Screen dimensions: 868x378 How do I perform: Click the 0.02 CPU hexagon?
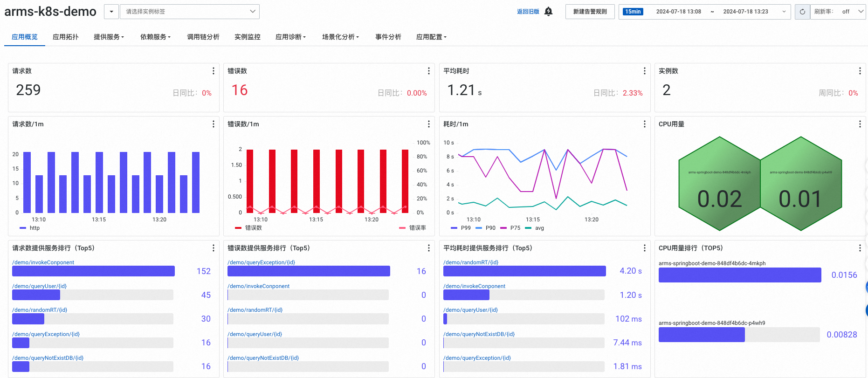coord(720,184)
